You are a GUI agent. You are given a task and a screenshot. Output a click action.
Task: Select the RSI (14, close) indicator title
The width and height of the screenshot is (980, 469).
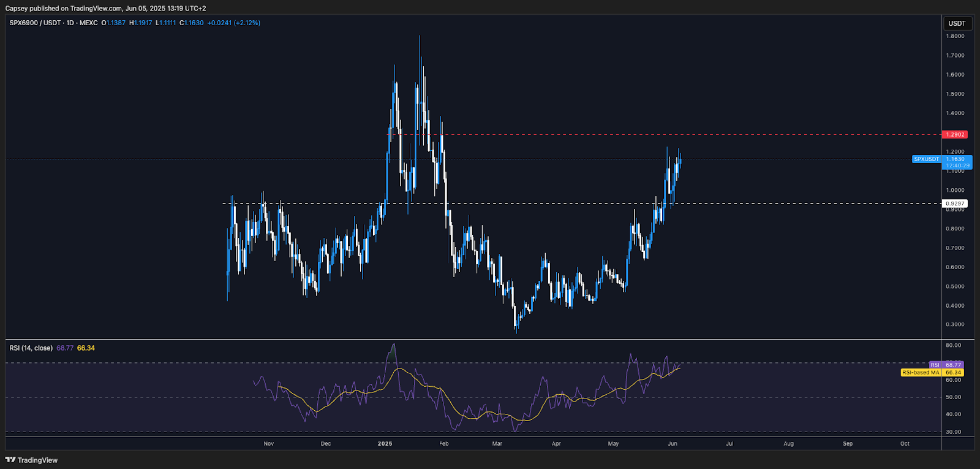(31, 348)
